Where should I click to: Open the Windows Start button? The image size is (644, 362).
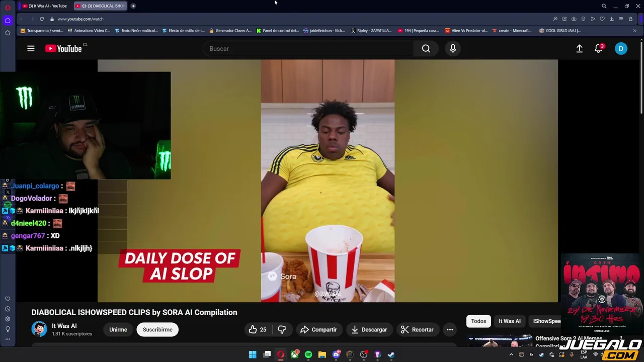(x=253, y=354)
